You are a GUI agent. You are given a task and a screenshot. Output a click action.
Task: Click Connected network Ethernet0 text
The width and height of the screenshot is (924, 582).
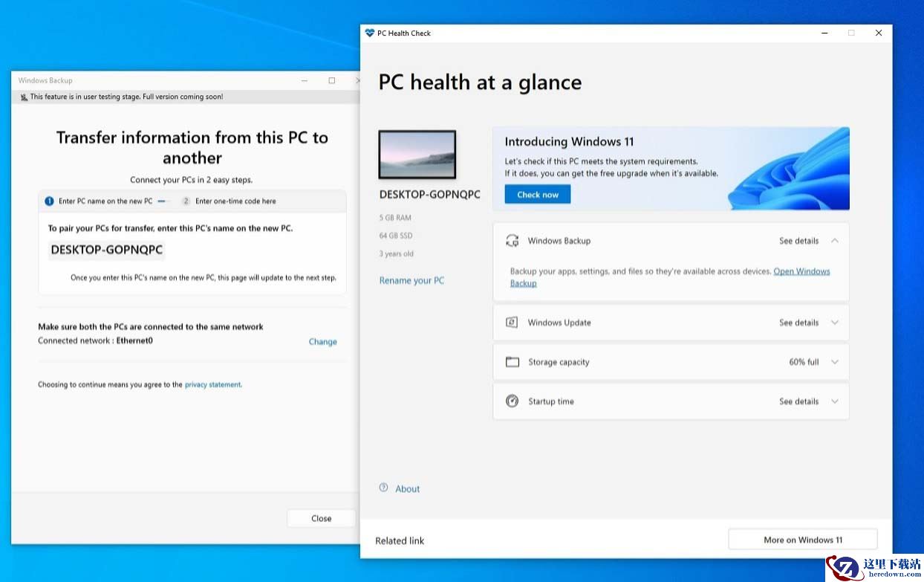coord(95,340)
